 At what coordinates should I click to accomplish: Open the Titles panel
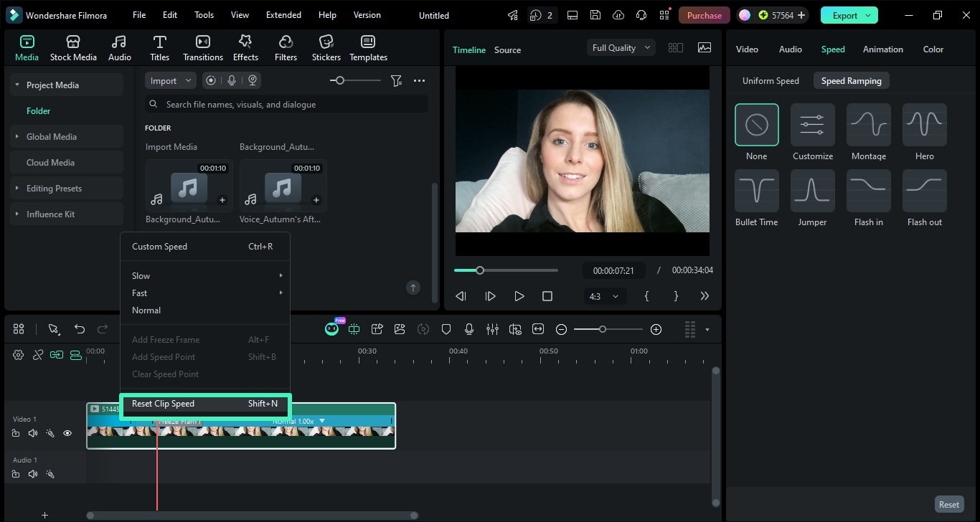pos(159,48)
